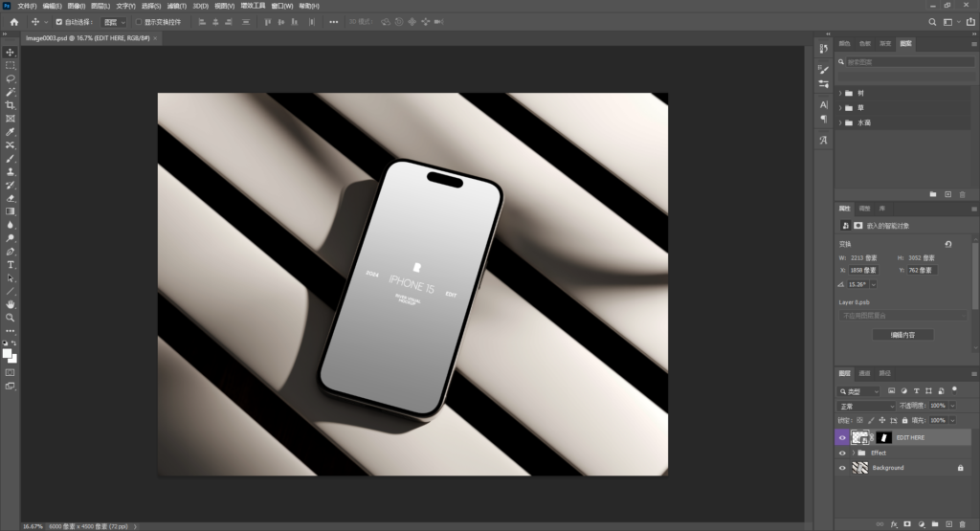Set the foreground color swatch
Image resolution: width=980 pixels, height=531 pixels.
[x=8, y=354]
